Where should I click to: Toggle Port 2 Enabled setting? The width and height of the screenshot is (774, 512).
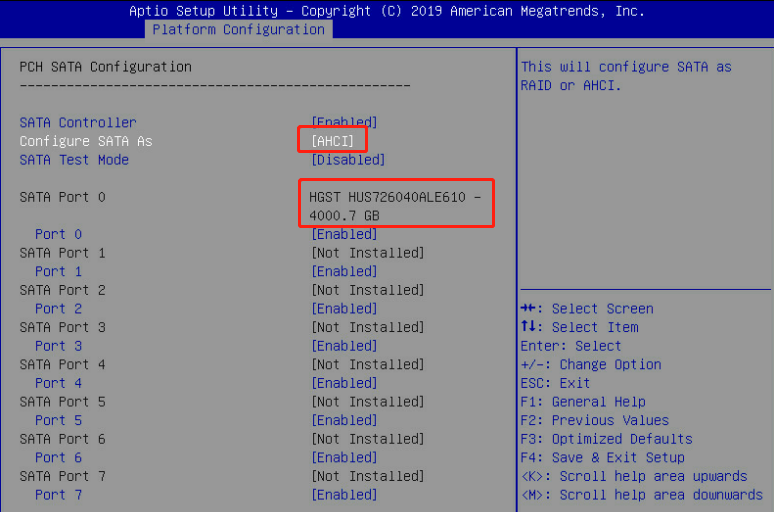(344, 309)
